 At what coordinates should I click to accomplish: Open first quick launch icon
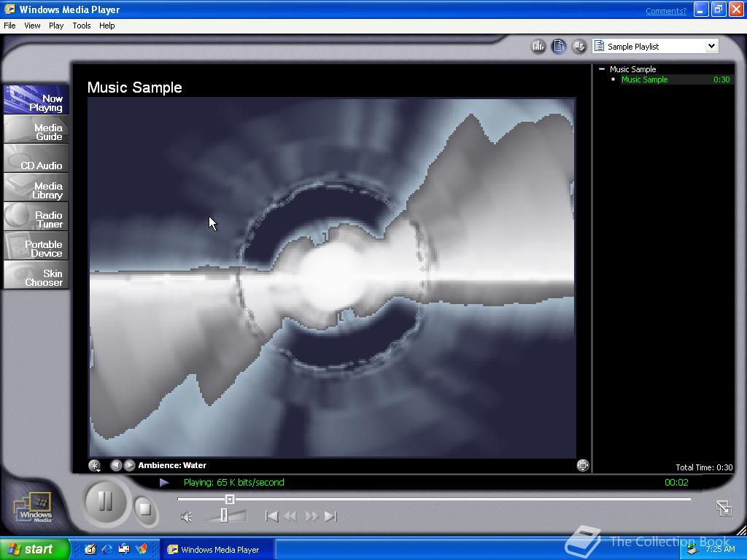coord(90,549)
